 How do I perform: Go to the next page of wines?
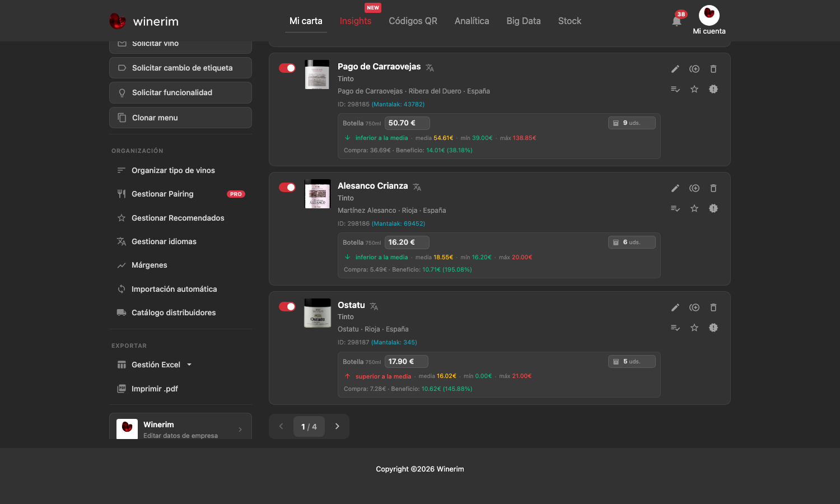(337, 426)
